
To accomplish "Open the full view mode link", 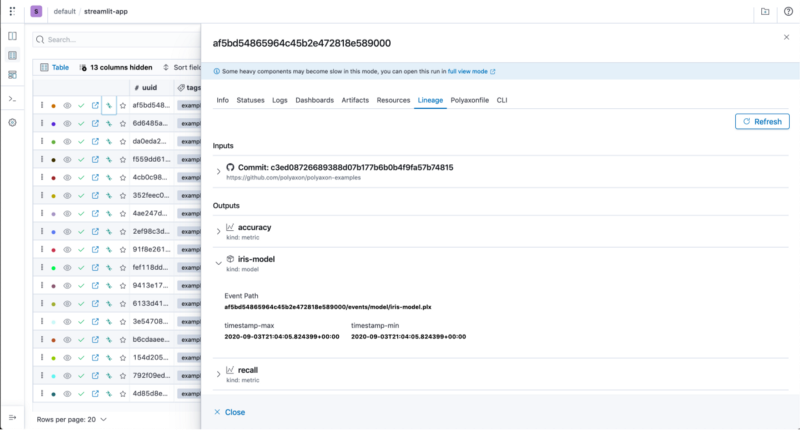I will point(471,71).
